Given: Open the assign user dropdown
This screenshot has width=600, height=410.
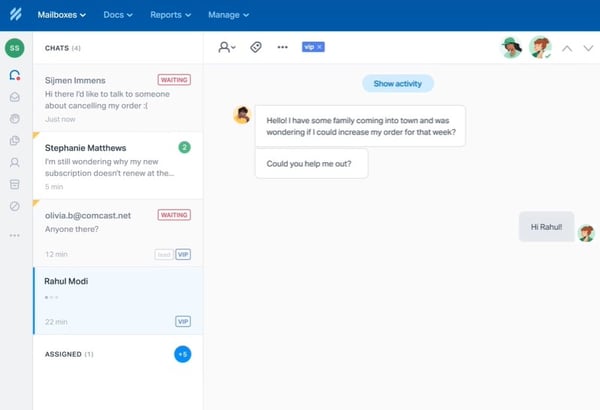Looking at the screenshot, I should pos(227,47).
